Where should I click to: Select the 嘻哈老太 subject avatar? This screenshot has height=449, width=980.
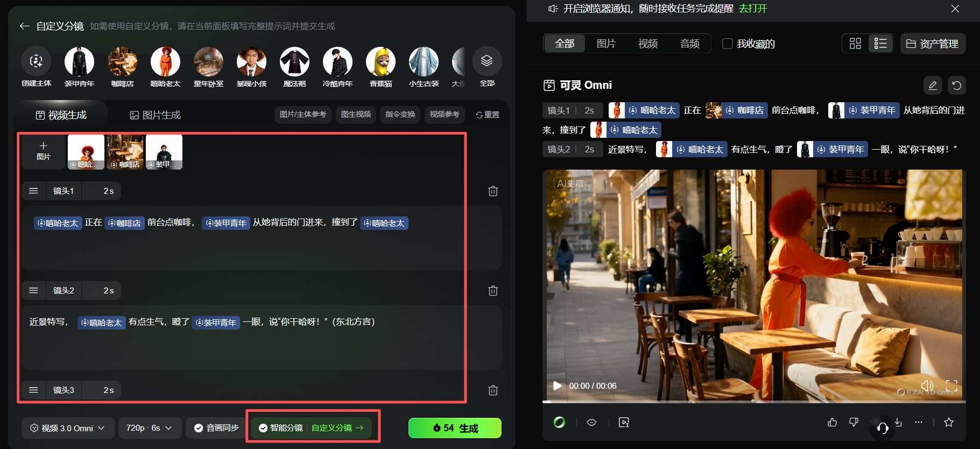(x=165, y=61)
